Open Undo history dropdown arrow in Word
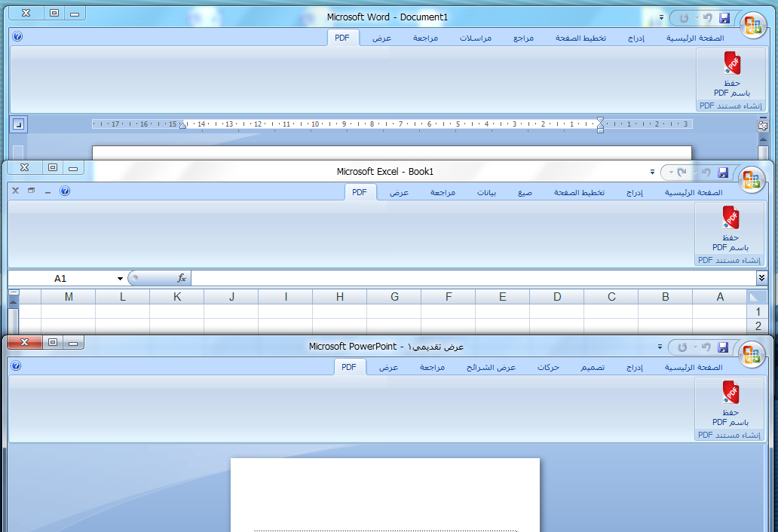Screen dimensions: 778x532 tap(697, 18)
